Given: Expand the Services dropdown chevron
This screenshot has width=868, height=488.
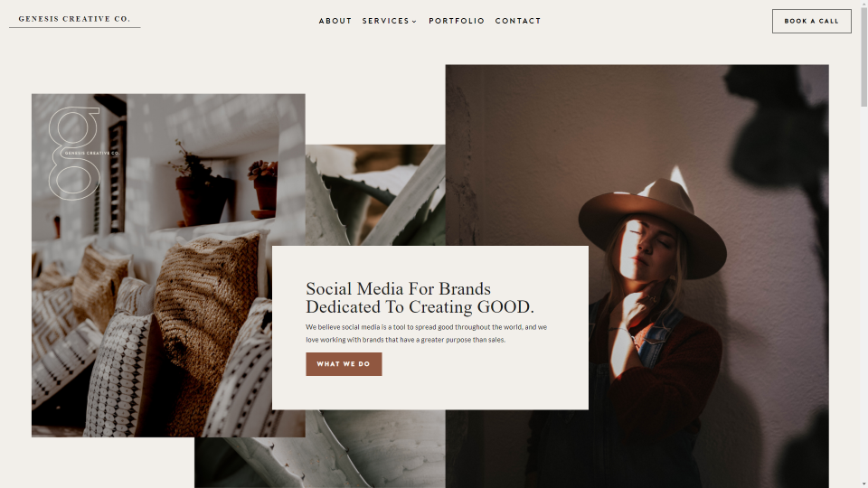Looking at the screenshot, I should tap(414, 22).
